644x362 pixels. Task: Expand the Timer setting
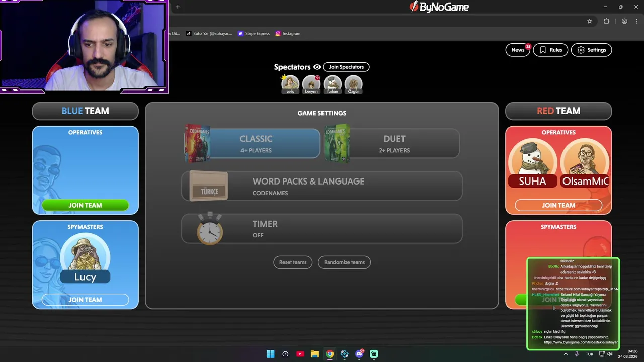pos(322,229)
